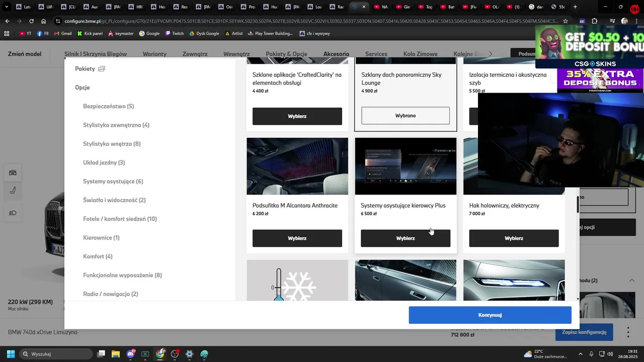Select the Bezpieczeństwo (5) category

108,106
